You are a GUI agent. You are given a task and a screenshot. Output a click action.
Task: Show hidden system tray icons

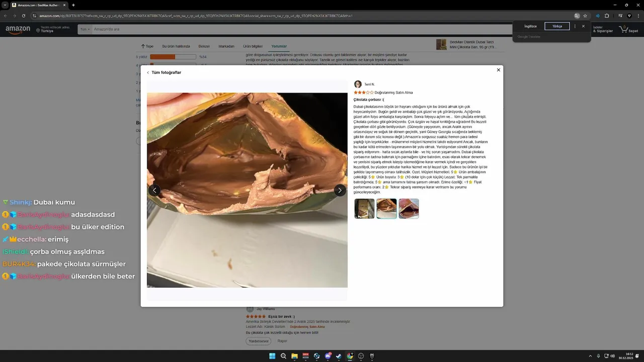coord(590,356)
